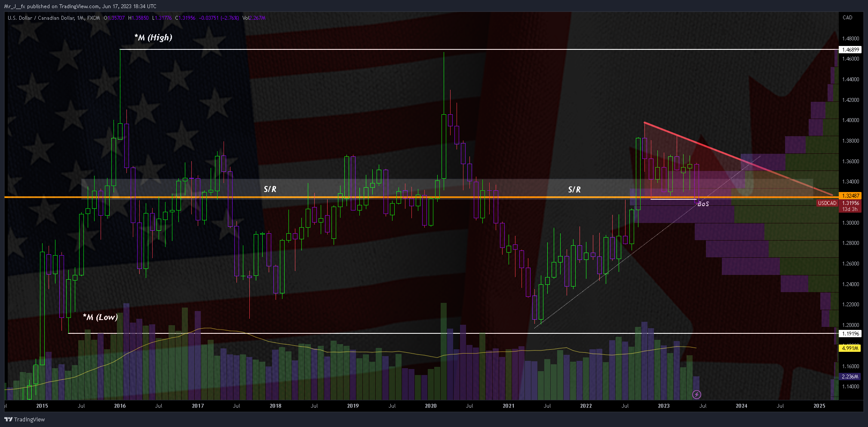Click the 2.236M volume label

click(x=850, y=377)
